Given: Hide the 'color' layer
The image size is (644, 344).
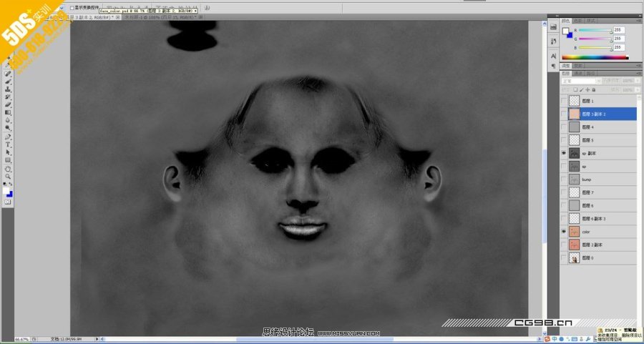Looking at the screenshot, I should tap(564, 232).
